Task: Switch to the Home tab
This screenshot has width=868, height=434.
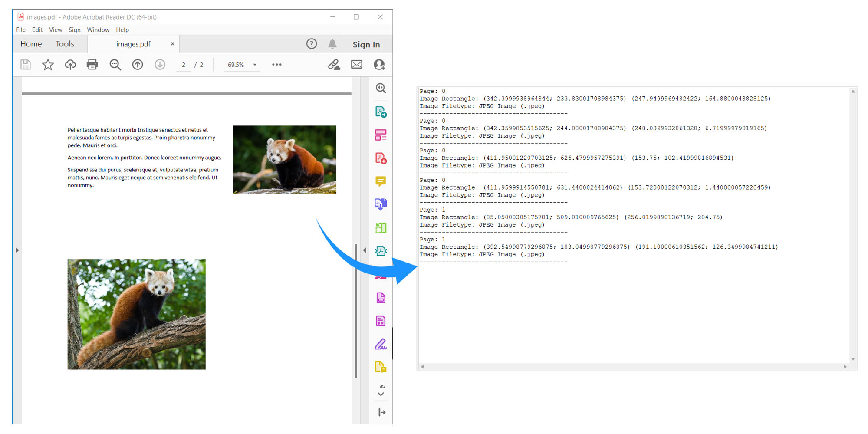Action: tap(30, 44)
